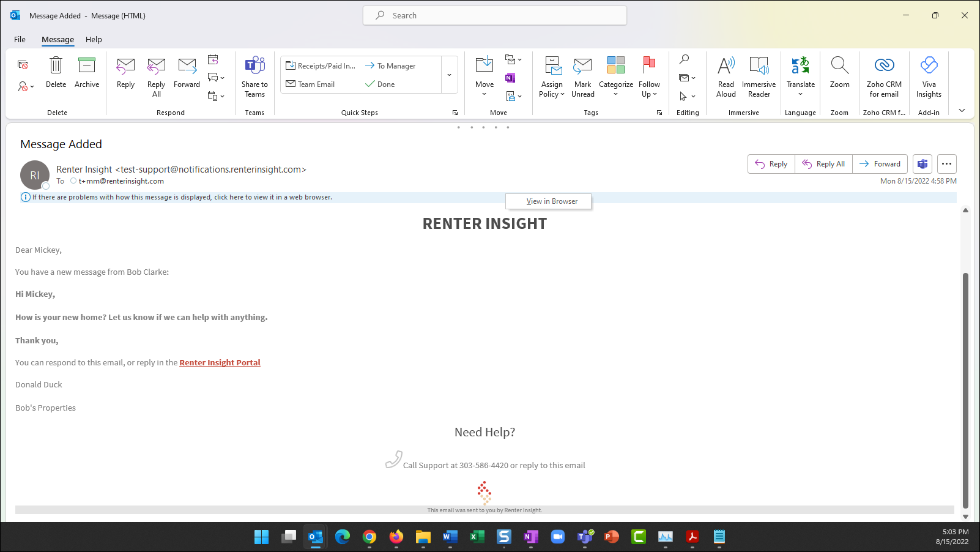Open the Windows Start menu
Image resolution: width=980 pixels, height=552 pixels.
click(261, 537)
